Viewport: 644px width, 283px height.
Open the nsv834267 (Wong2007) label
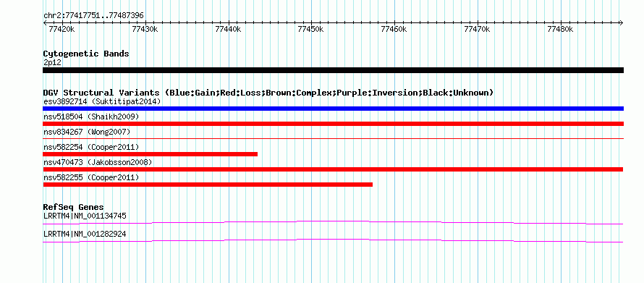click(x=87, y=132)
